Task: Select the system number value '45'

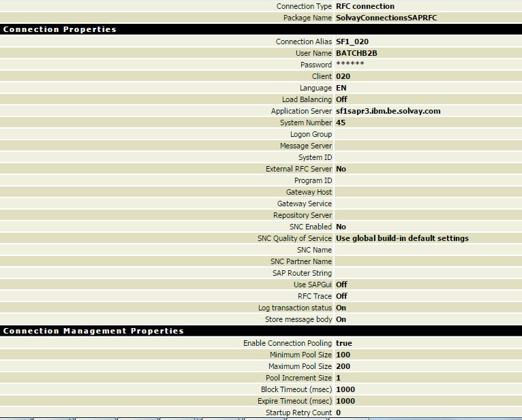Action: [341, 123]
